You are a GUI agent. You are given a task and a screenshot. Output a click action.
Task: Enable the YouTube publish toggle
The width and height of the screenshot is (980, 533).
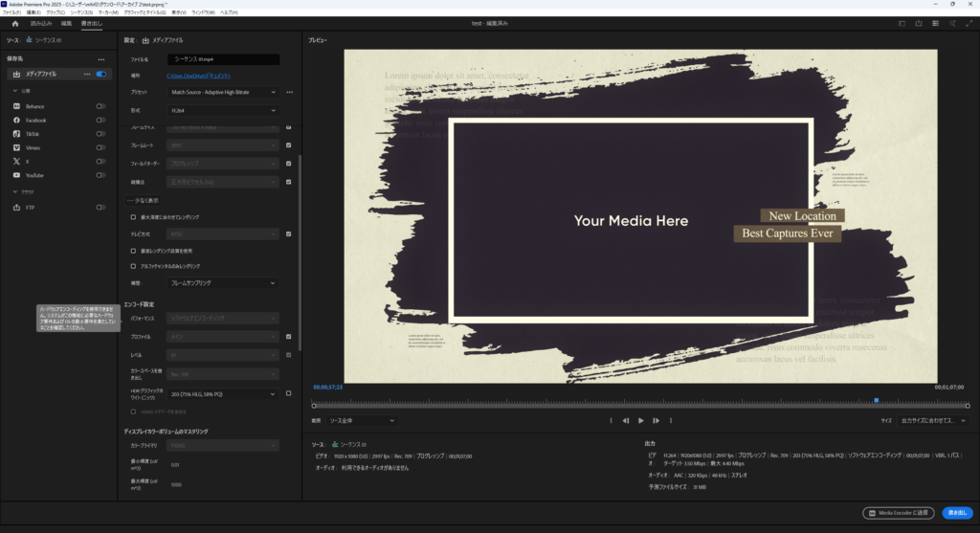click(x=100, y=176)
